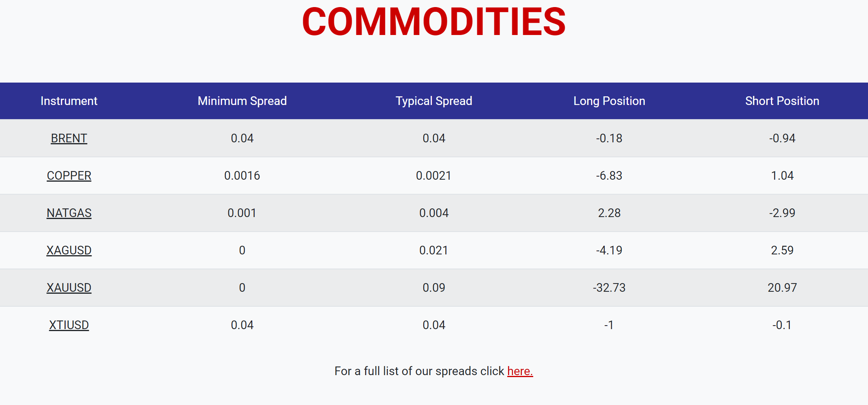
Task: Select XAUUSD short position value 20.97
Action: (x=782, y=288)
